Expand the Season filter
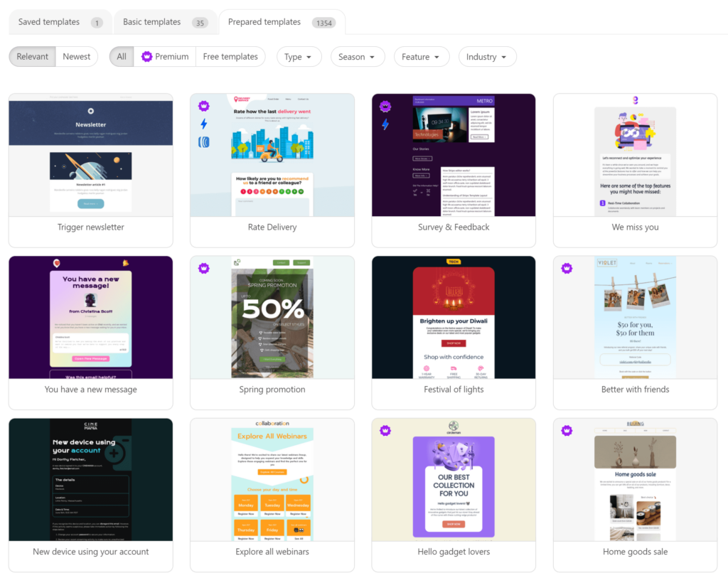 [x=358, y=56]
